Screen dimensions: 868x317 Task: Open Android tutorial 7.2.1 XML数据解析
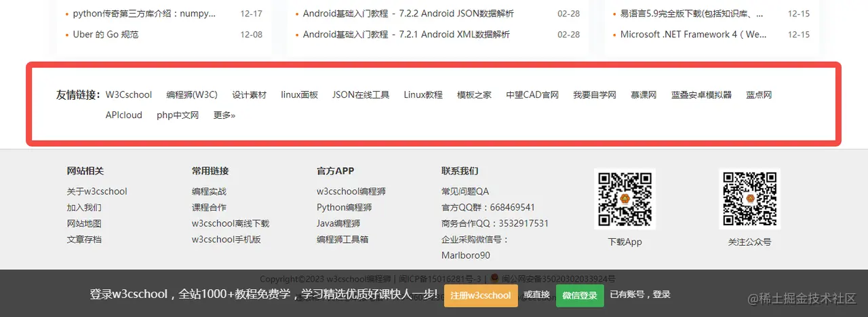[x=406, y=35]
